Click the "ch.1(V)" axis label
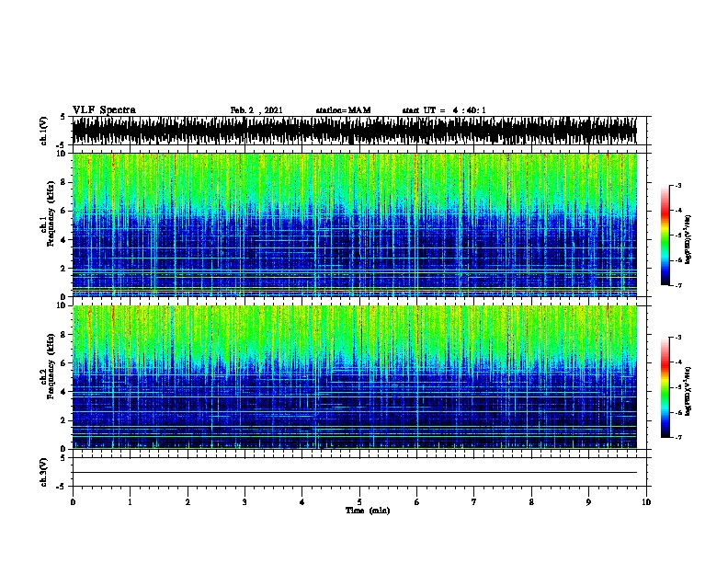This screenshot has width=728, height=563. pyautogui.click(x=44, y=131)
